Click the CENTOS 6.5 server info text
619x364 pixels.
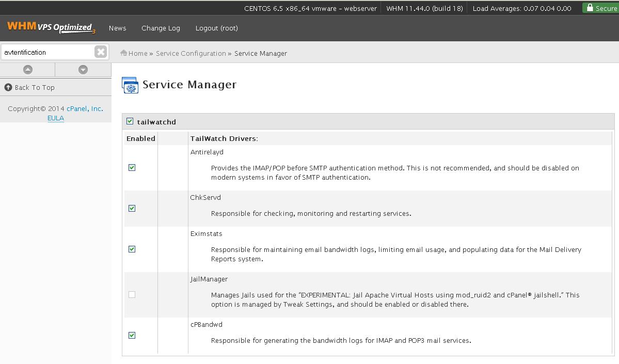[x=310, y=8]
